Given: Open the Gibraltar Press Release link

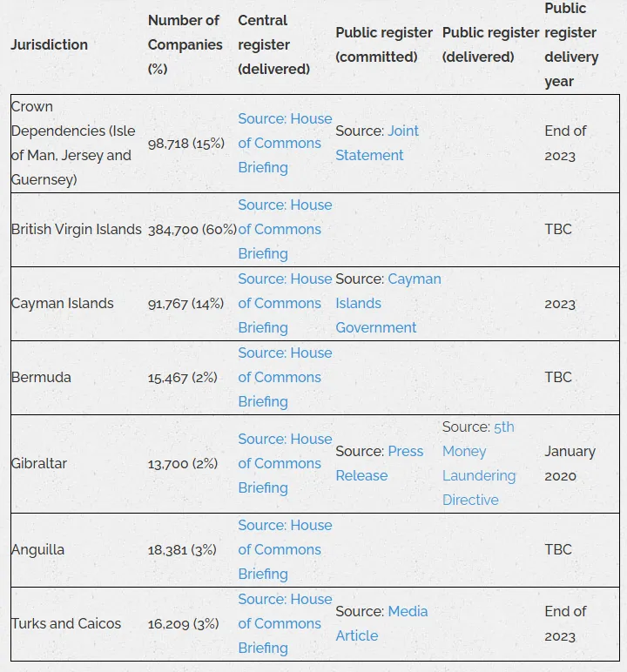Looking at the screenshot, I should [379, 464].
